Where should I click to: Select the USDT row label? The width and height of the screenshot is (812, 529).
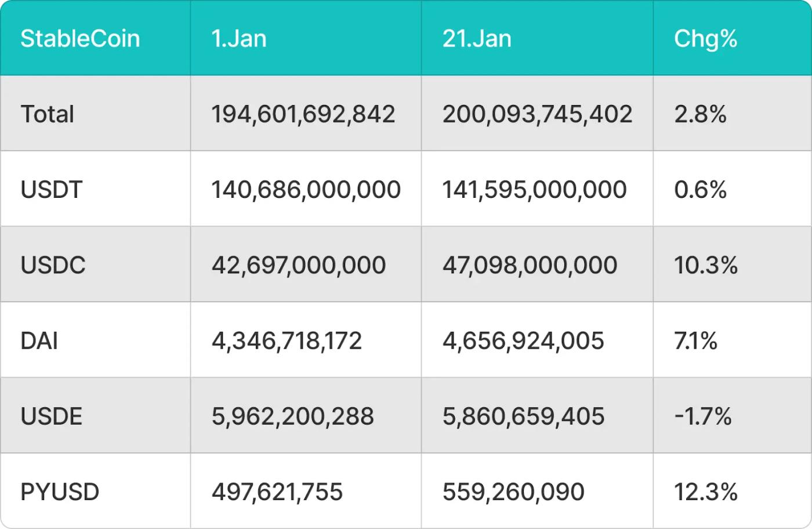[x=52, y=190]
